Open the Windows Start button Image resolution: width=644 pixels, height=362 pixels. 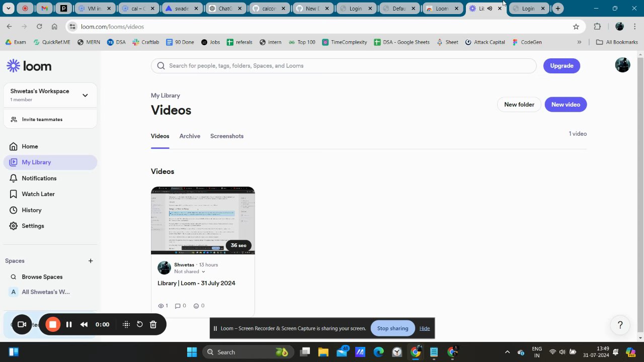[x=192, y=352]
